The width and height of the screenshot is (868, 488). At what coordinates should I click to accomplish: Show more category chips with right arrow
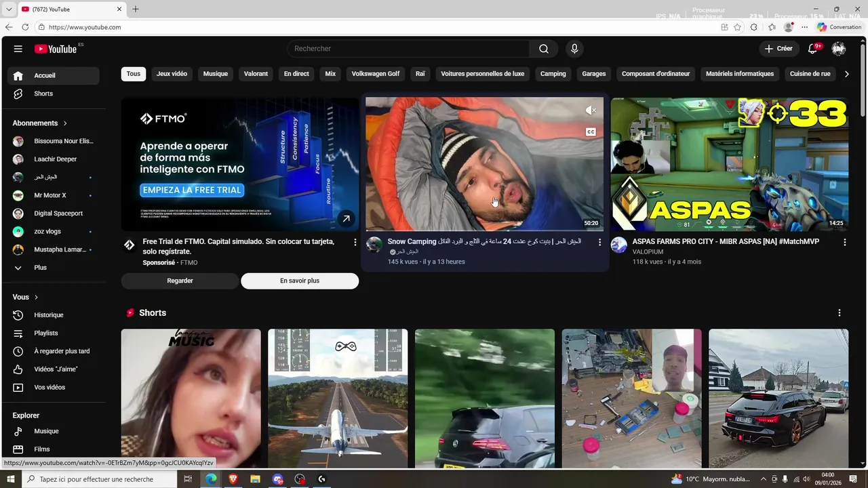pyautogui.click(x=846, y=74)
